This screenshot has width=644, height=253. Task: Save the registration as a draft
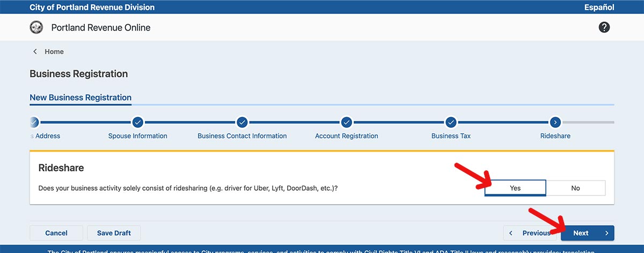click(x=114, y=233)
